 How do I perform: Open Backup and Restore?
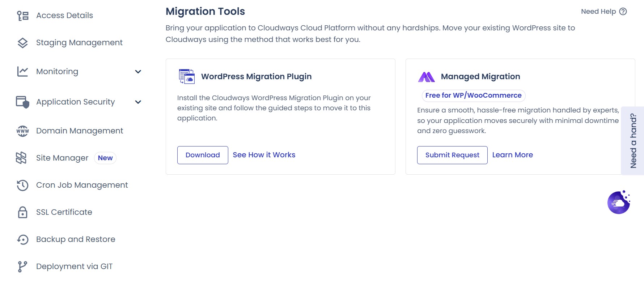coord(76,239)
